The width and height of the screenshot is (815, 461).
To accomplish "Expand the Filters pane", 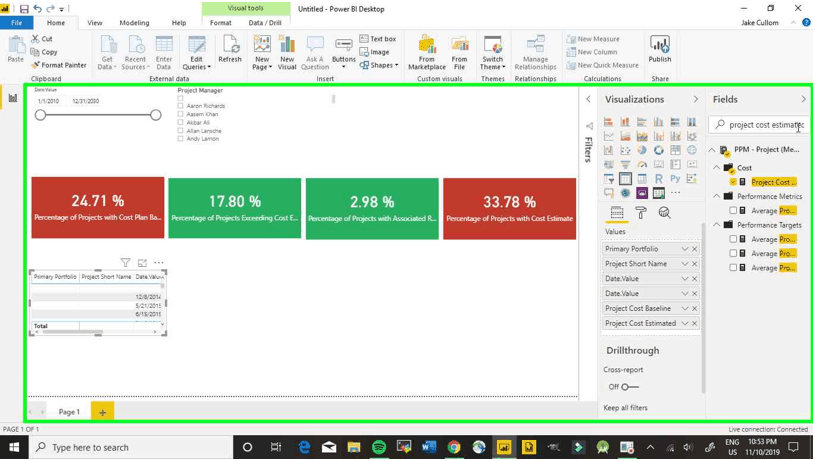I will [588, 99].
